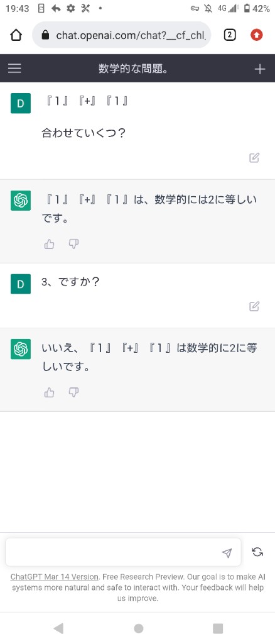Open the ChatGPT Mar 14 Version link

tap(54, 577)
